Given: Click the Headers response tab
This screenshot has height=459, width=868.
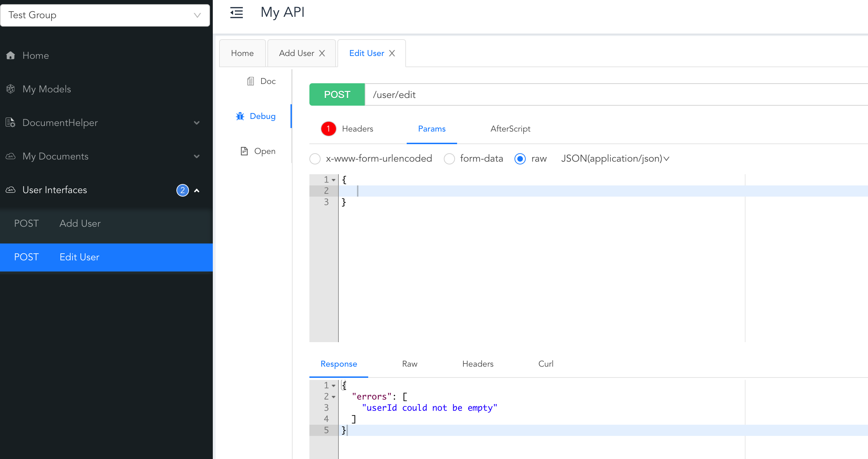Looking at the screenshot, I should tap(478, 364).
